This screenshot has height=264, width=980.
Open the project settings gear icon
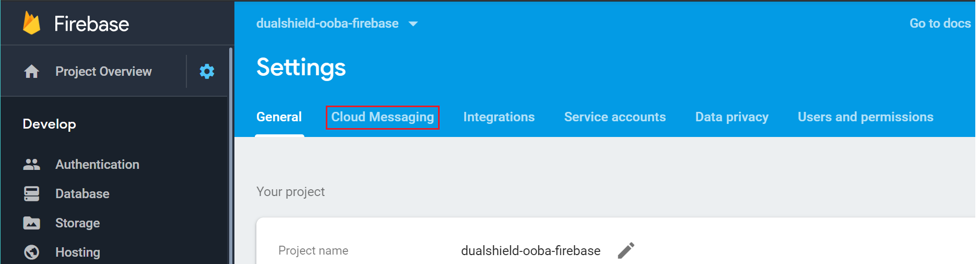click(207, 72)
